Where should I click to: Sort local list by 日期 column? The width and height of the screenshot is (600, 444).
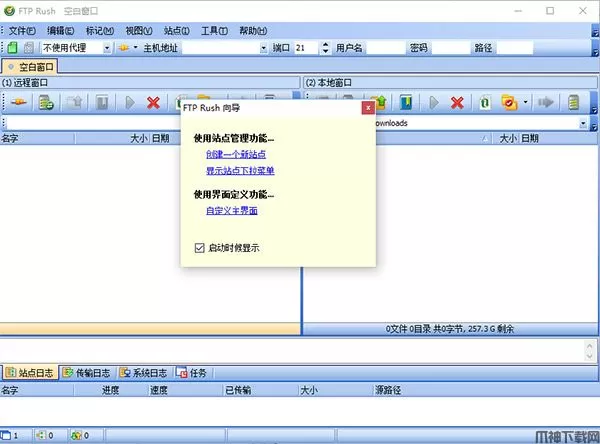[558, 139]
